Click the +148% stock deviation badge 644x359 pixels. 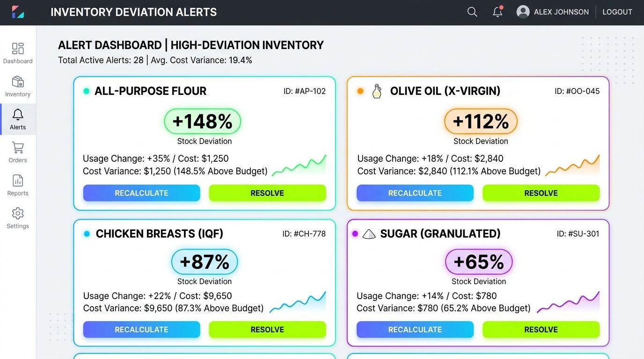203,122
